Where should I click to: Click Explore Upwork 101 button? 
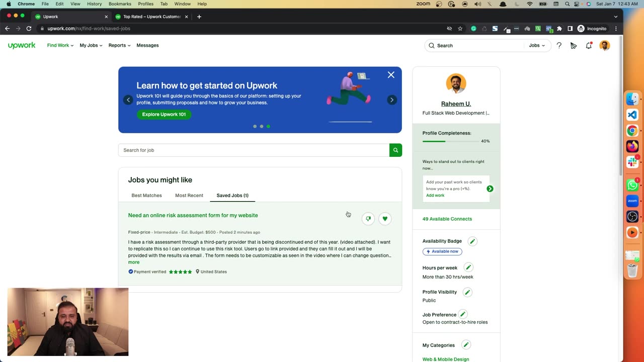[164, 114]
